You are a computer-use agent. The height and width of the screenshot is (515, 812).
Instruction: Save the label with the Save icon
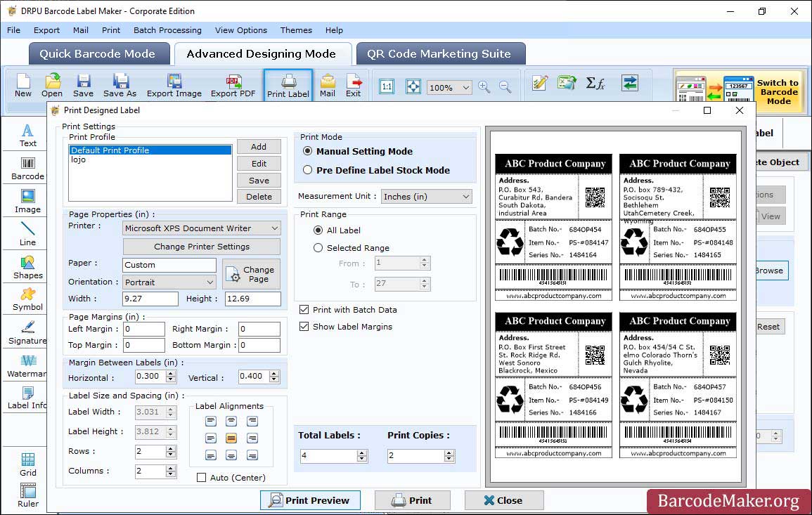[83, 86]
